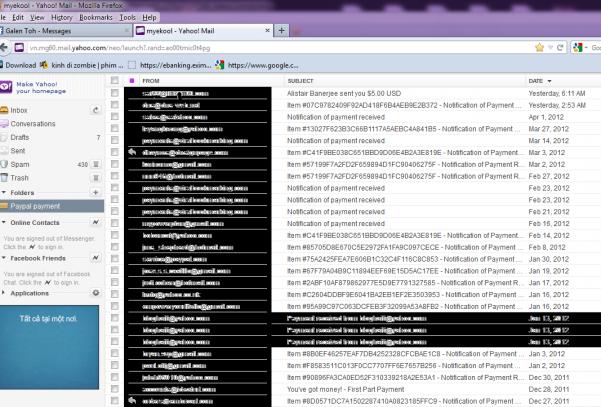Click Facebook Friends sign-in icon
Screen dimensions: 601x407
[96, 258]
